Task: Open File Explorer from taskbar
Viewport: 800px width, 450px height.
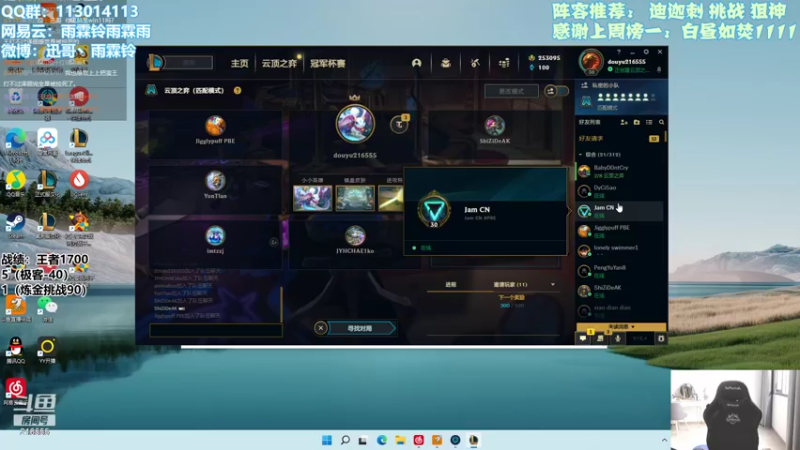Action: [400, 440]
